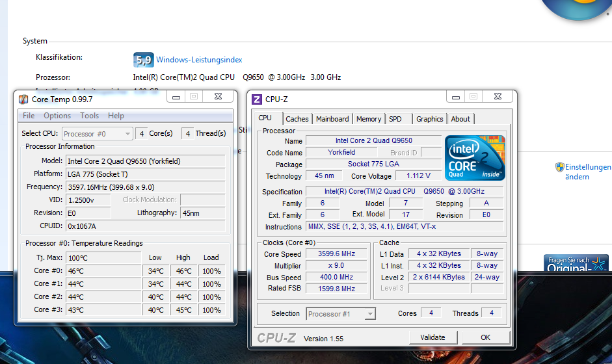Click the Platform LGA 775 (Socket T) field
This screenshot has width=612, height=364.
point(146,174)
